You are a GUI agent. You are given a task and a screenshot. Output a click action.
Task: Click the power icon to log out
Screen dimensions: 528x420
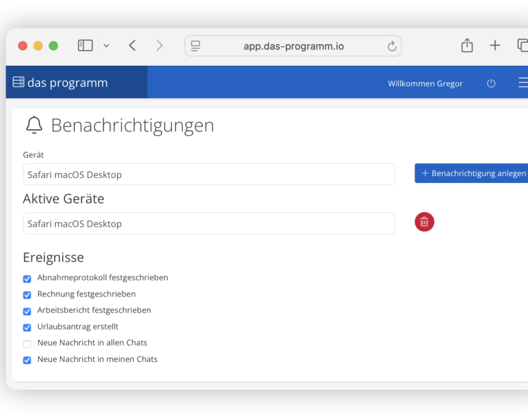click(491, 83)
